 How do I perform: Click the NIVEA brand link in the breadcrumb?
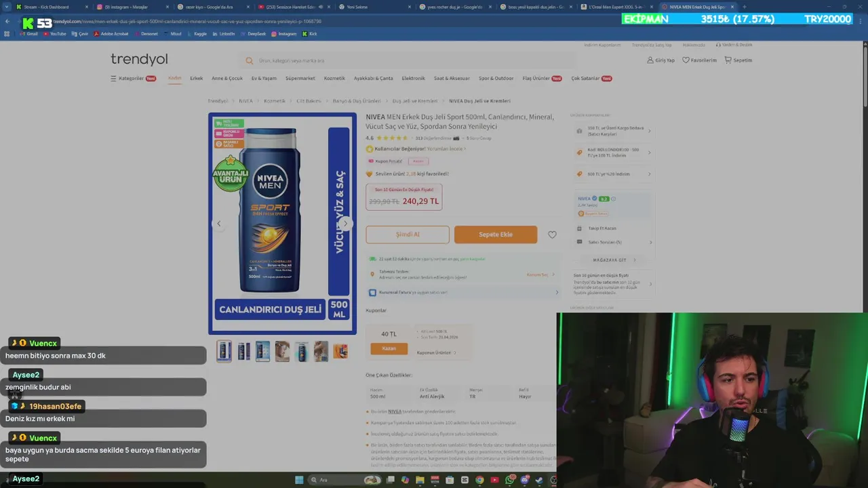click(x=245, y=101)
